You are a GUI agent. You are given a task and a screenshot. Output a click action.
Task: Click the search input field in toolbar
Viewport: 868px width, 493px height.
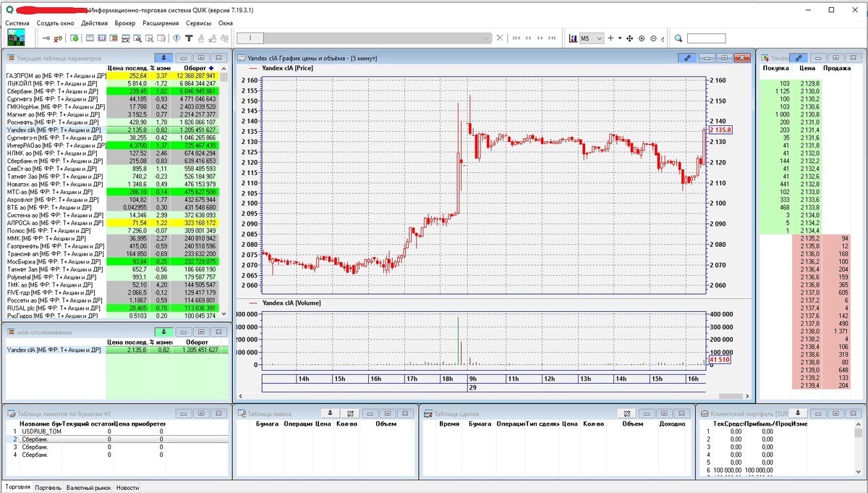click(x=706, y=38)
